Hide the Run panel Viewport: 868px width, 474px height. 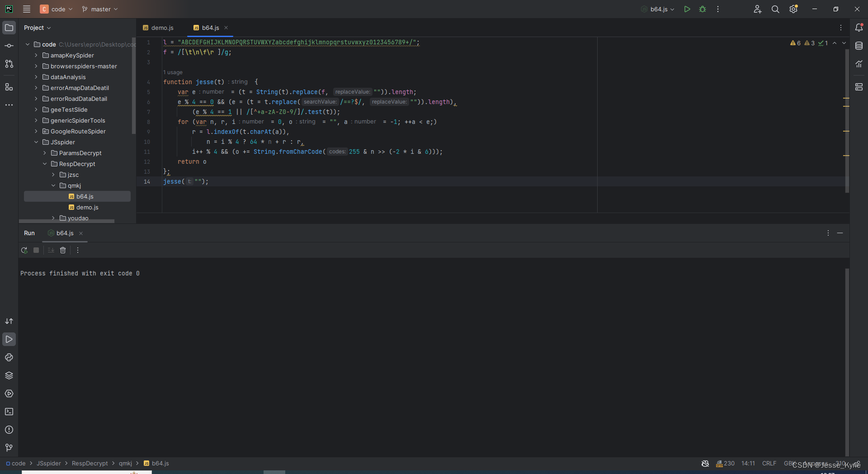(840, 233)
